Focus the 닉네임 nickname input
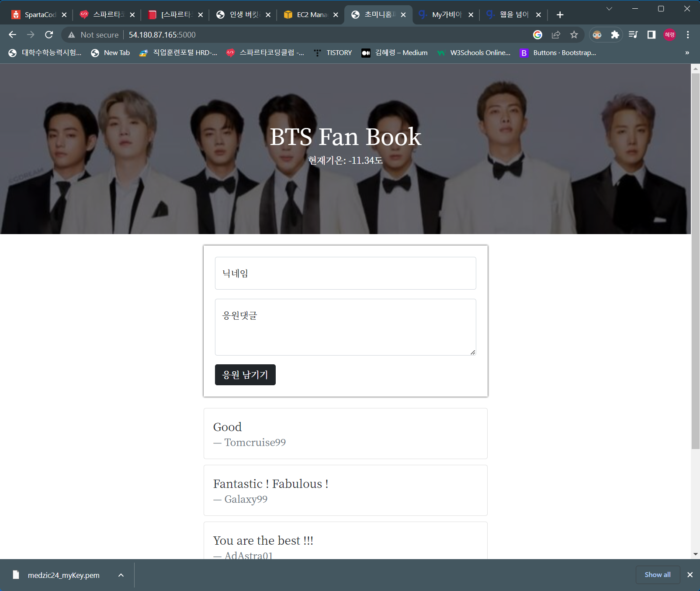Image resolution: width=700 pixels, height=591 pixels. tap(345, 273)
